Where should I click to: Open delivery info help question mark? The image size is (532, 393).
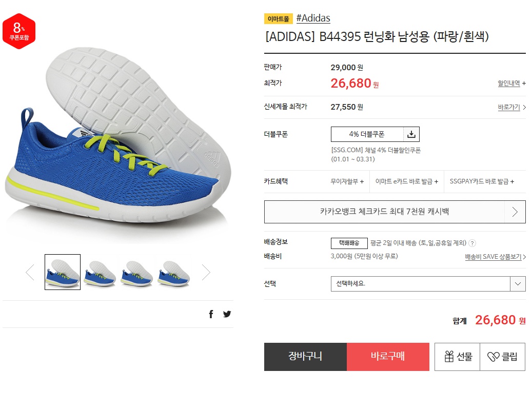(x=472, y=243)
